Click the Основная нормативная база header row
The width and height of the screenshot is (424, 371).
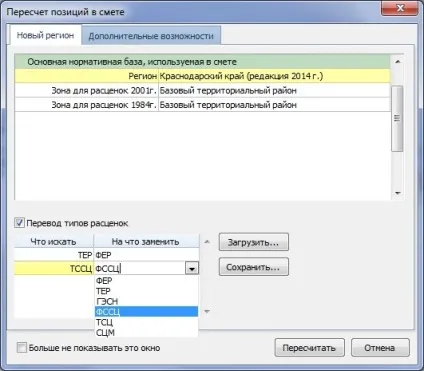pos(202,62)
